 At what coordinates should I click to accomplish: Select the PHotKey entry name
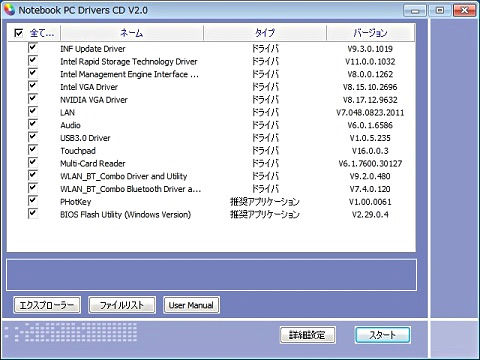pyautogui.click(x=76, y=202)
